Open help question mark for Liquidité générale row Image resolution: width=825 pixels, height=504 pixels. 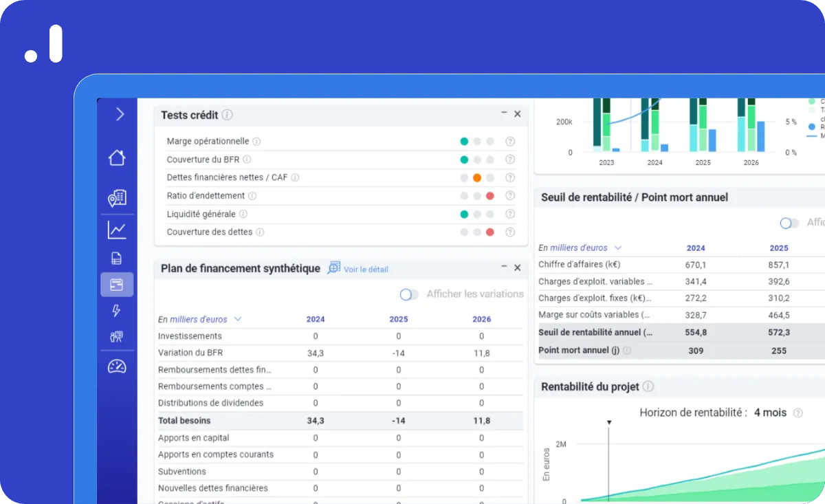510,214
